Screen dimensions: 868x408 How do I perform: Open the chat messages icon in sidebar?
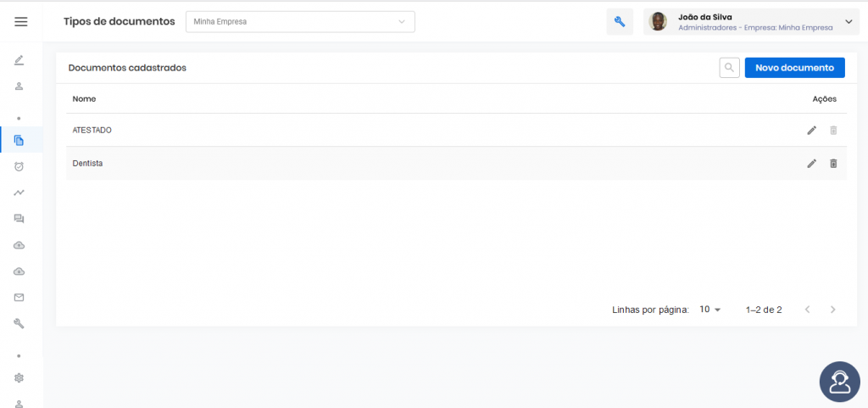click(19, 219)
